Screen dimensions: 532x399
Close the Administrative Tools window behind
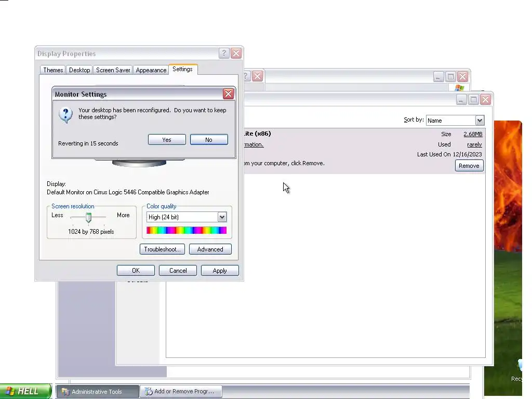(x=462, y=77)
